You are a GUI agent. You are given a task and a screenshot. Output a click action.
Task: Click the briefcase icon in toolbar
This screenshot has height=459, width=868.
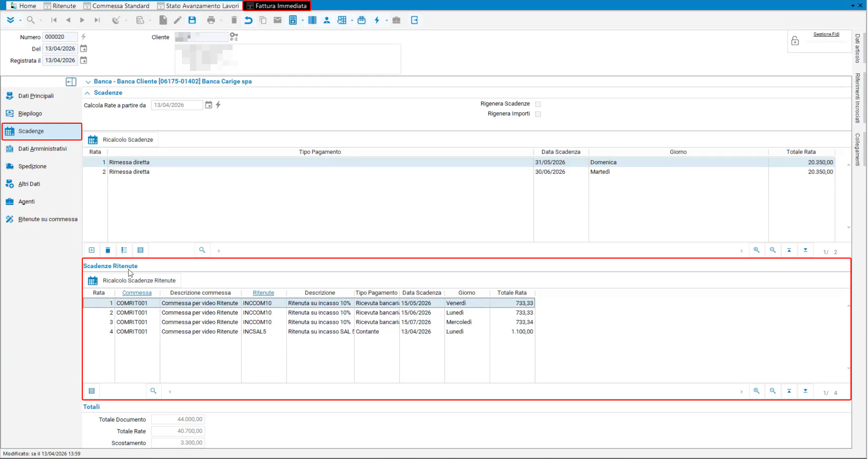point(396,20)
